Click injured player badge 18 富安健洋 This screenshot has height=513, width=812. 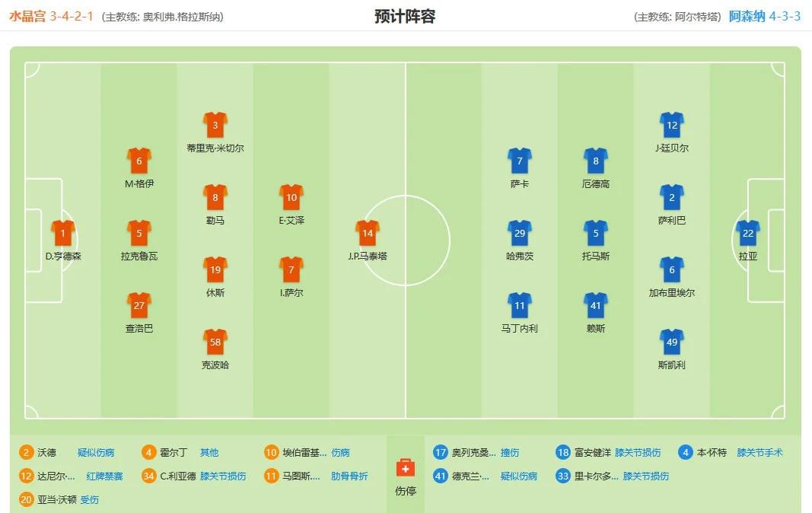[x=563, y=452]
